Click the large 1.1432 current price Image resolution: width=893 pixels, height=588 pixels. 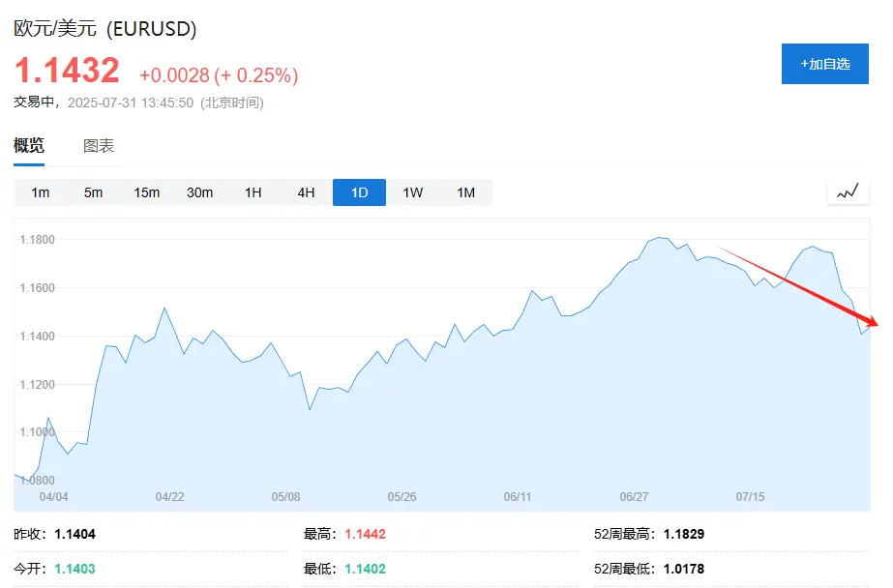point(67,71)
